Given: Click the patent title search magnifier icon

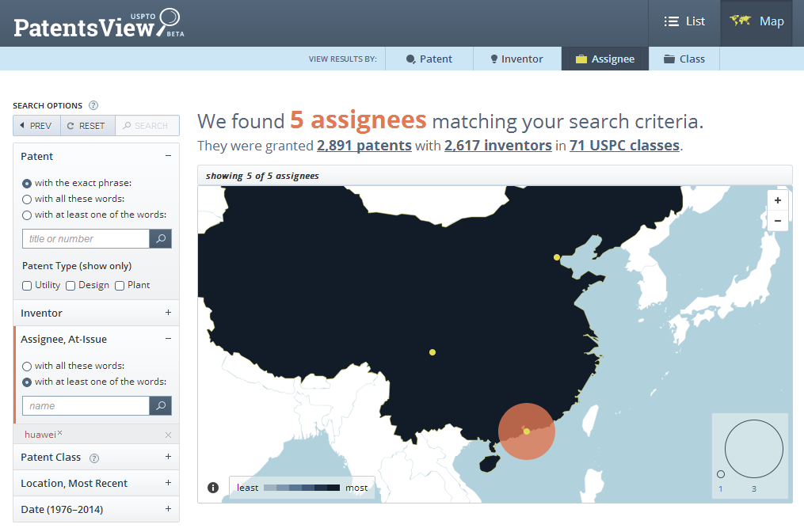Looking at the screenshot, I should point(160,239).
